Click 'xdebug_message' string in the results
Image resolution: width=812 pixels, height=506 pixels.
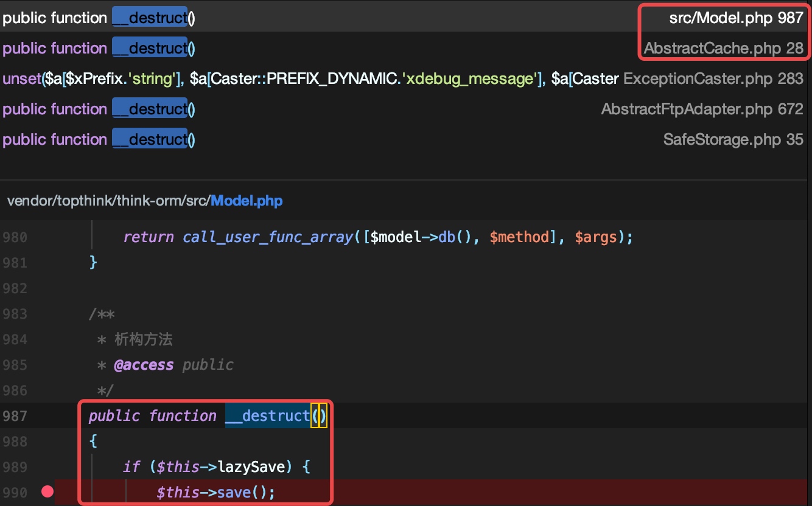pyautogui.click(x=471, y=78)
